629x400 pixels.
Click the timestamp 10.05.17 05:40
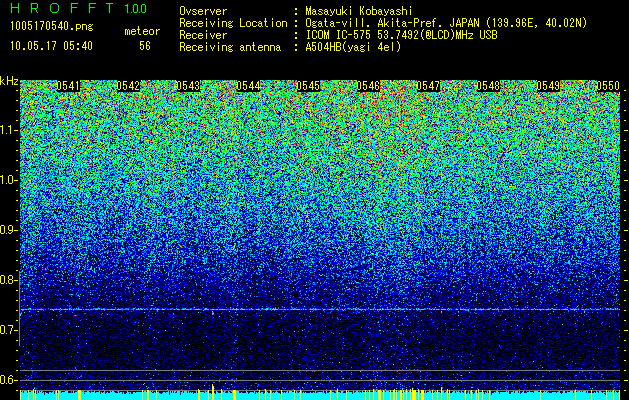[x=51, y=46]
